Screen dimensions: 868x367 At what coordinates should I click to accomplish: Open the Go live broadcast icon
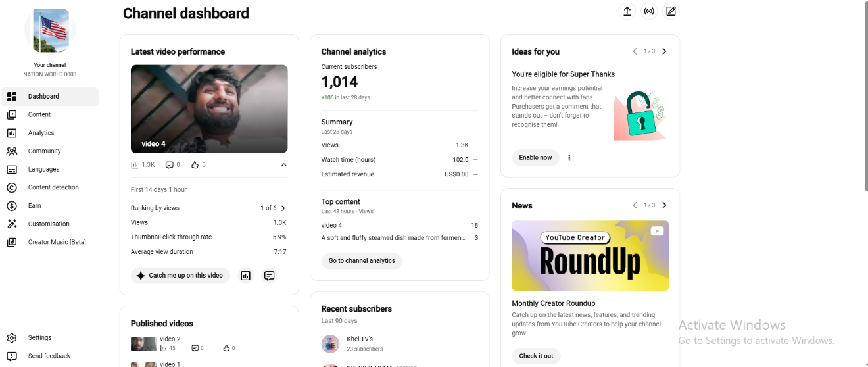tap(649, 11)
